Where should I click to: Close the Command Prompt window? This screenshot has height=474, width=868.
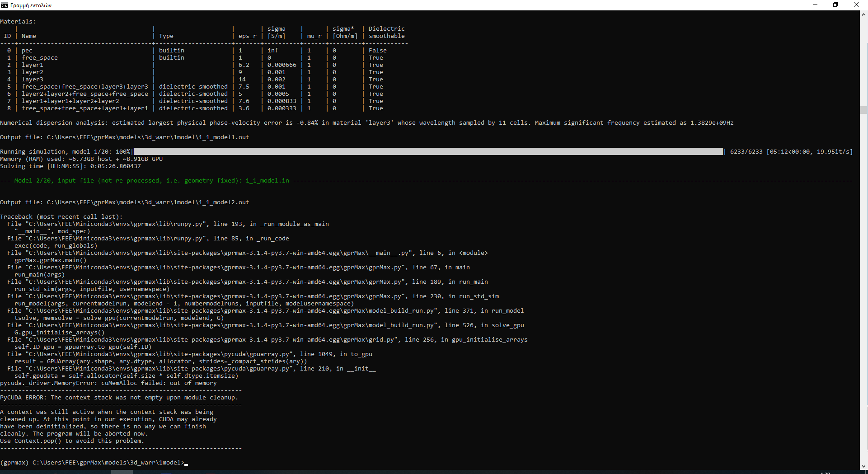pos(856,5)
